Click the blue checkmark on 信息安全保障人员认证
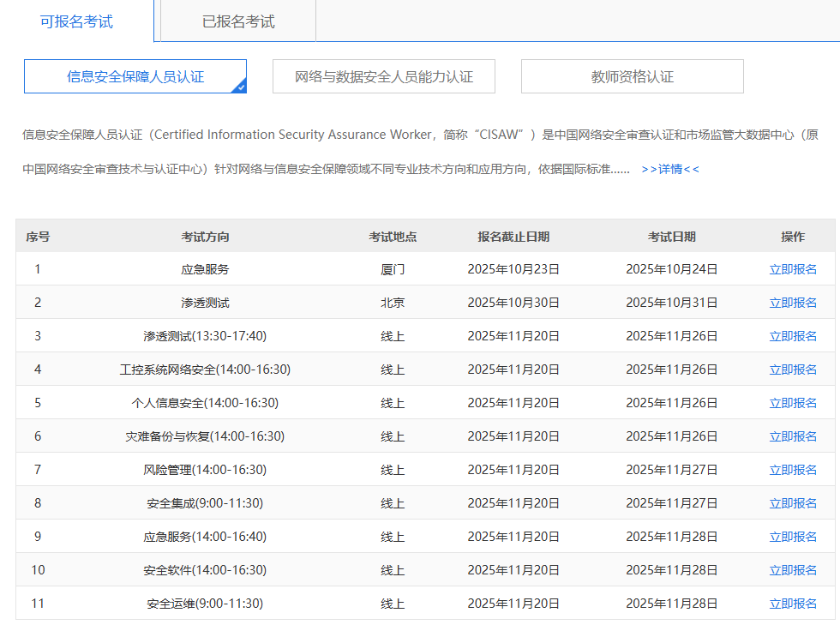This screenshot has height=631, width=840. pyautogui.click(x=241, y=87)
